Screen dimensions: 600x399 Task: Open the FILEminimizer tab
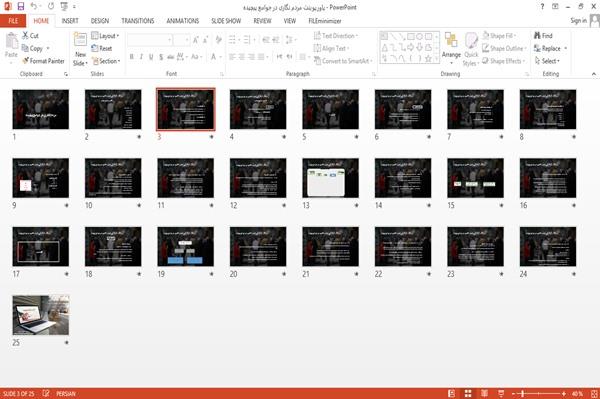pos(325,21)
